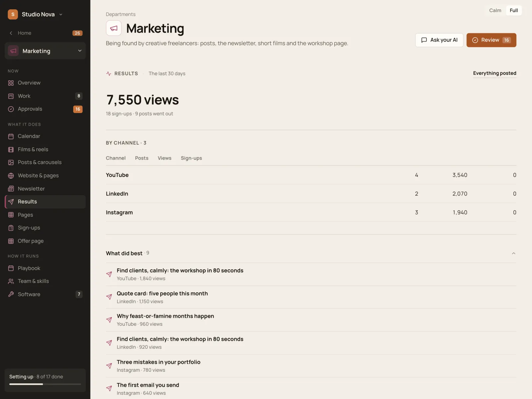This screenshot has width=532, height=399.
Task: Click the Pages table icon
Action: point(11,215)
